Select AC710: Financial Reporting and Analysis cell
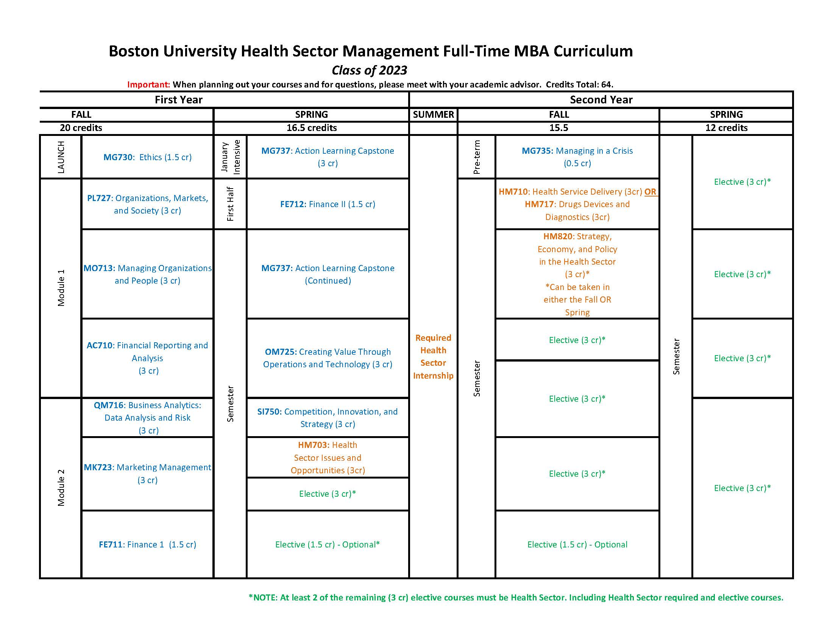This screenshot has width=833, height=644. click(x=147, y=358)
